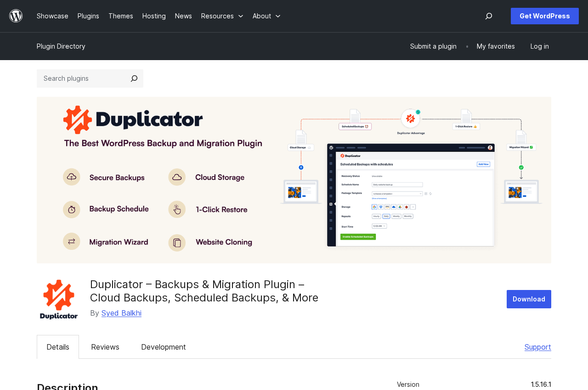Open My favorites link
588x390 pixels.
click(x=496, y=46)
